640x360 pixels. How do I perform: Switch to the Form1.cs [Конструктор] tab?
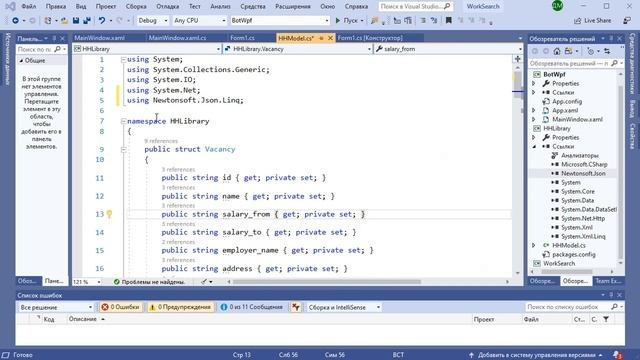pos(370,38)
